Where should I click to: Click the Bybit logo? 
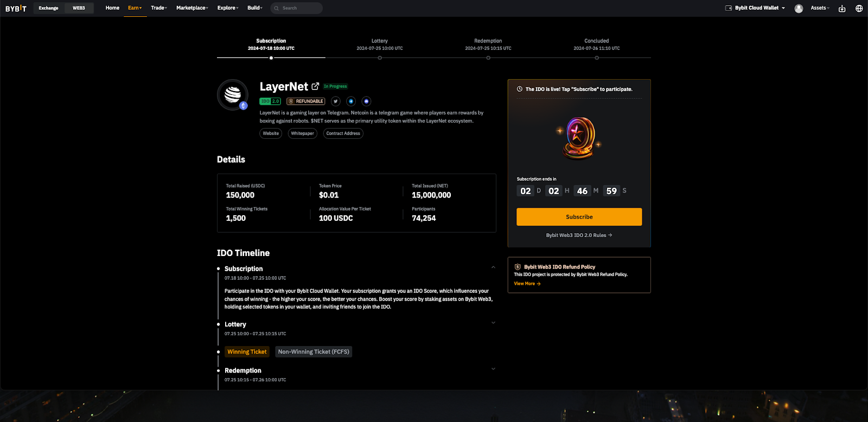click(x=16, y=8)
